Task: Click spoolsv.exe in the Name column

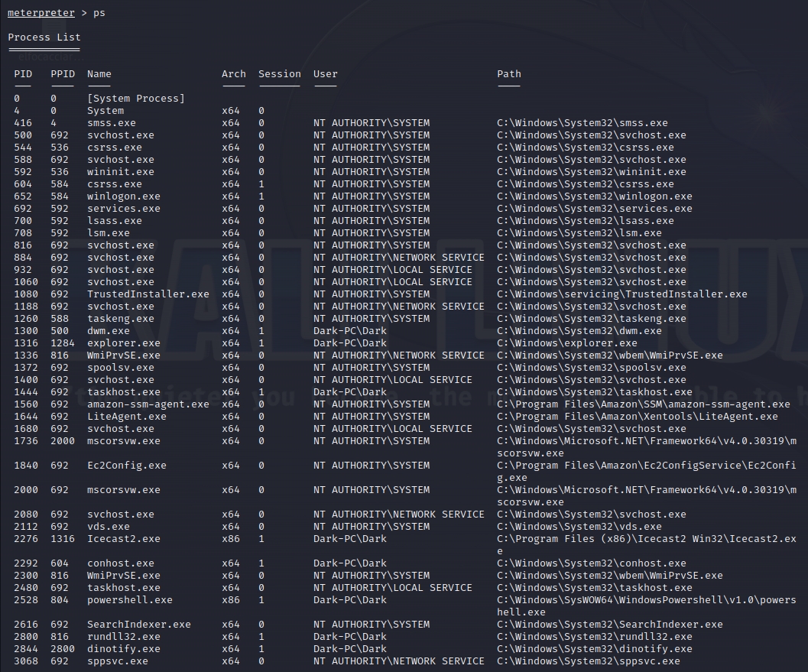Action: point(121,368)
